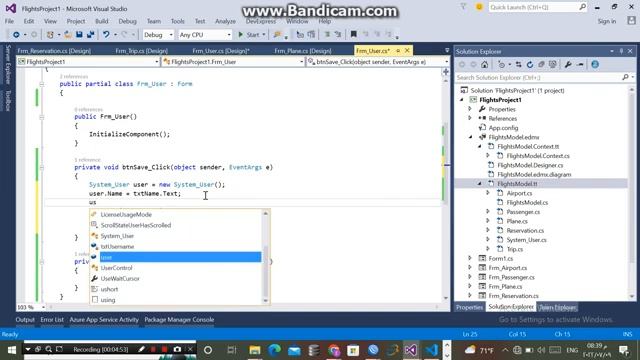The image size is (640, 360).
Task: Select App.config in Solution Explorer
Action: pos(503,128)
